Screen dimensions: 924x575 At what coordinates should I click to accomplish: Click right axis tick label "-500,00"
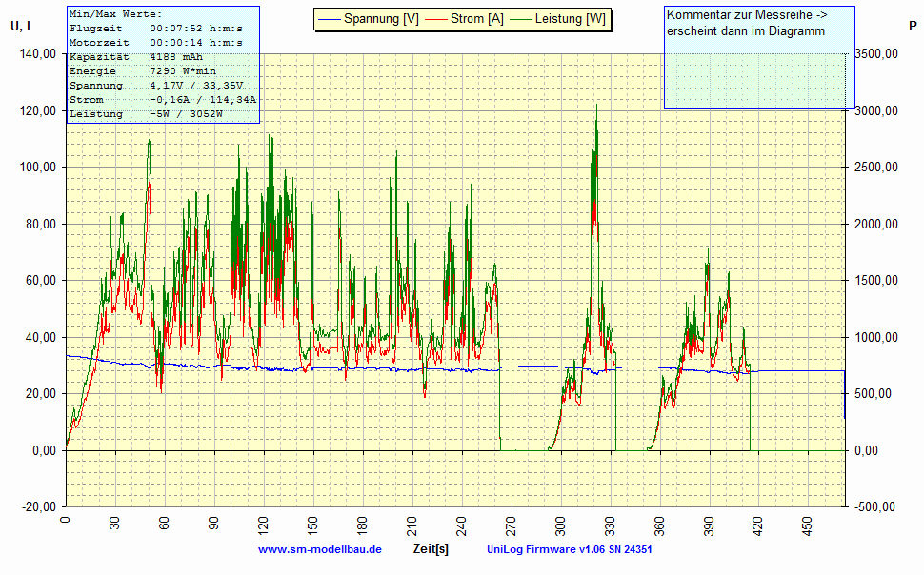point(874,507)
